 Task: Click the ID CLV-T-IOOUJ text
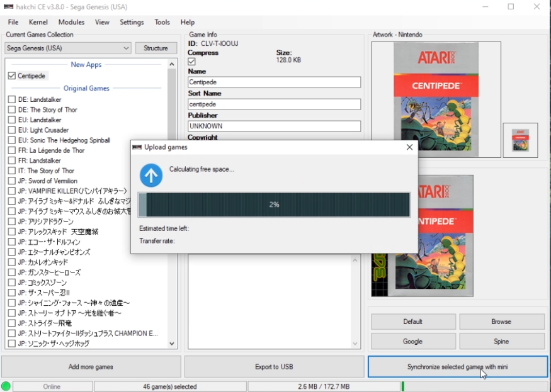(x=213, y=43)
